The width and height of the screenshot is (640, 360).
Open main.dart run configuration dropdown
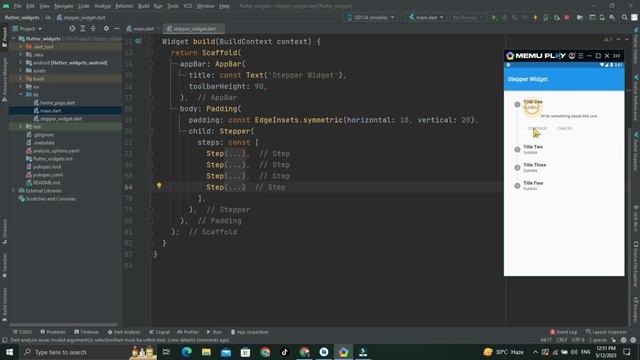pos(426,18)
